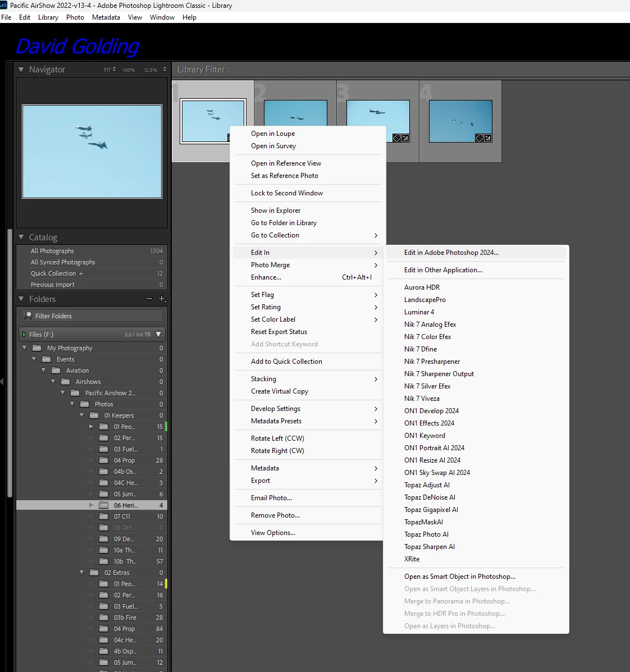Select the 07 C11 folder
The image size is (630, 672).
(x=92, y=516)
